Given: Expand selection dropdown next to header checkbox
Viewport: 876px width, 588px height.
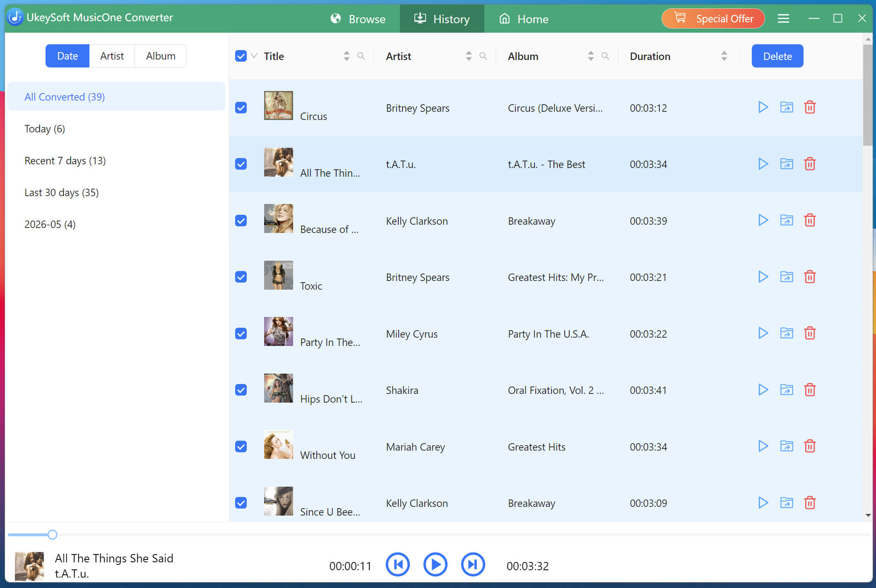Looking at the screenshot, I should point(254,56).
